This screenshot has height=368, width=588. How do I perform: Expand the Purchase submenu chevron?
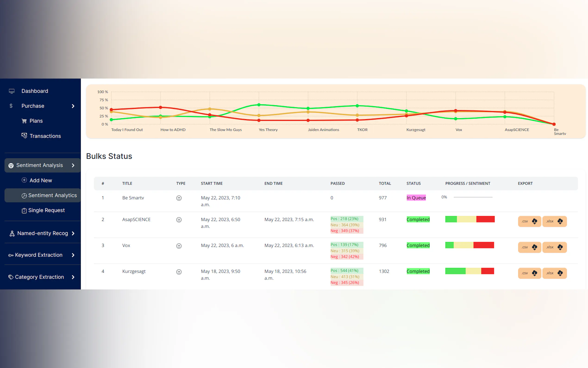click(73, 106)
